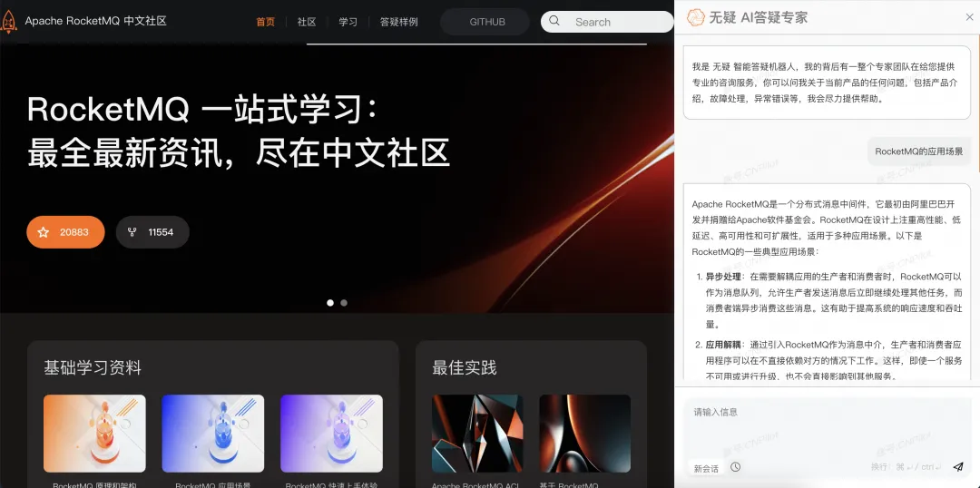
Task: Open the 社区 nav item
Action: click(x=307, y=22)
